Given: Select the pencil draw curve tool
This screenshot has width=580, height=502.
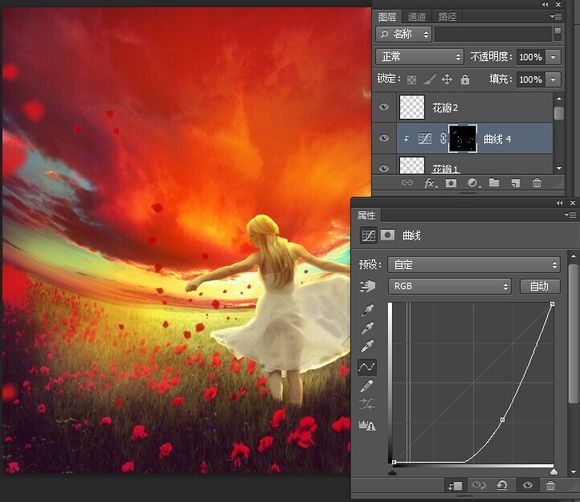Looking at the screenshot, I should tap(367, 386).
